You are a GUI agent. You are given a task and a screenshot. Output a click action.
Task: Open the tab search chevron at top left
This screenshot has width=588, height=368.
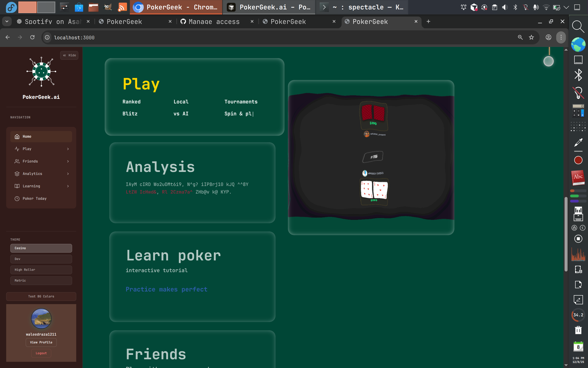[x=7, y=21]
